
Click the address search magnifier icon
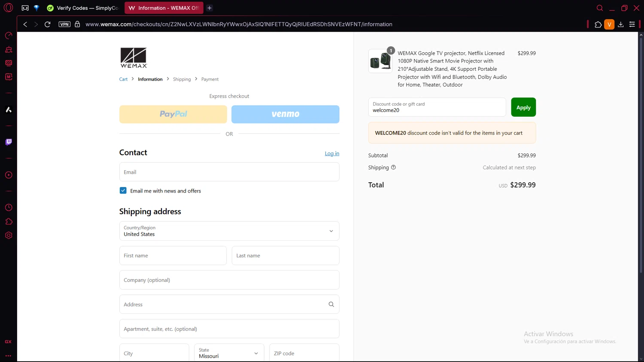pos(331,305)
